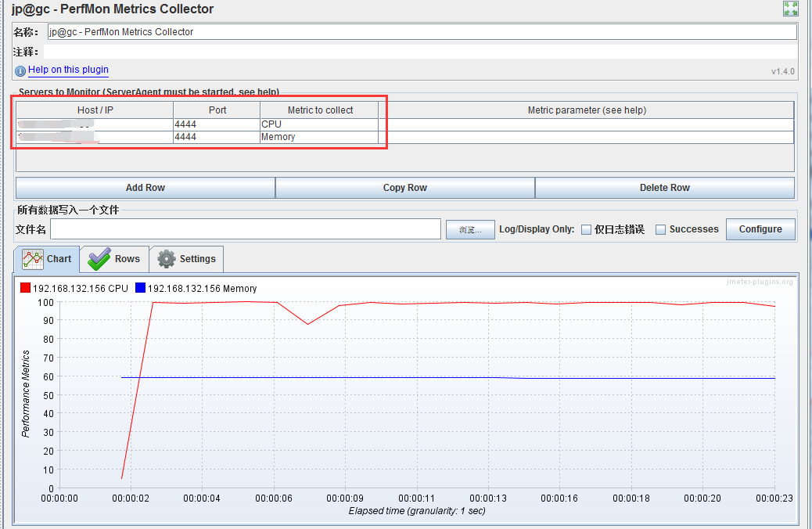Image resolution: width=812 pixels, height=529 pixels.
Task: Toggle the Successes checkbox
Action: (661, 229)
